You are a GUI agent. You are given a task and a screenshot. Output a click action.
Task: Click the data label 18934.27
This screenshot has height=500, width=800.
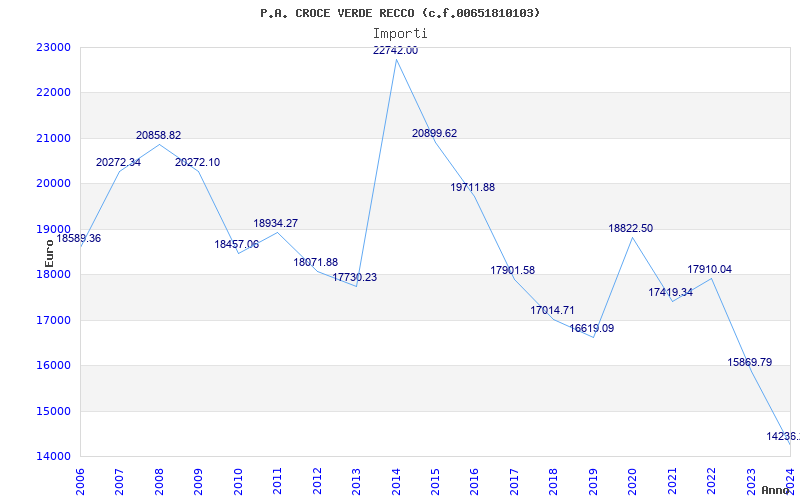pos(276,223)
